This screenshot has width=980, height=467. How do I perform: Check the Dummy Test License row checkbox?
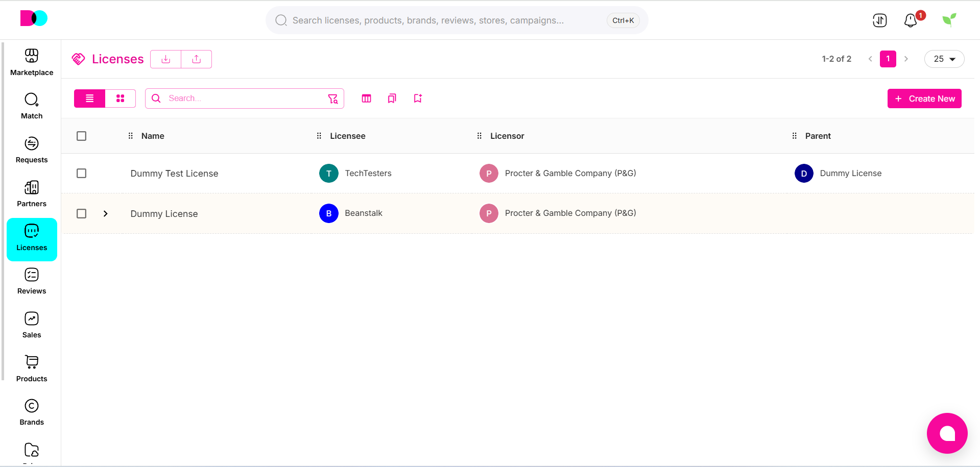pyautogui.click(x=81, y=174)
